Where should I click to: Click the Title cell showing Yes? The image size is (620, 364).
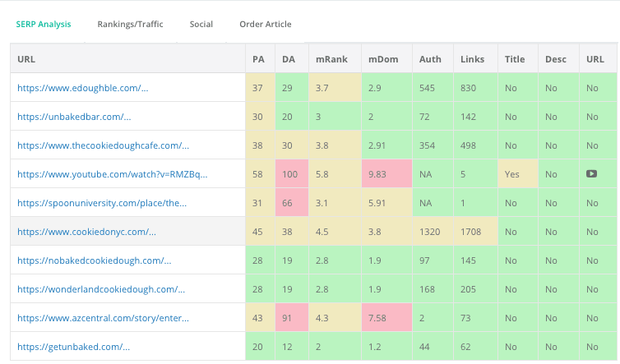518,174
